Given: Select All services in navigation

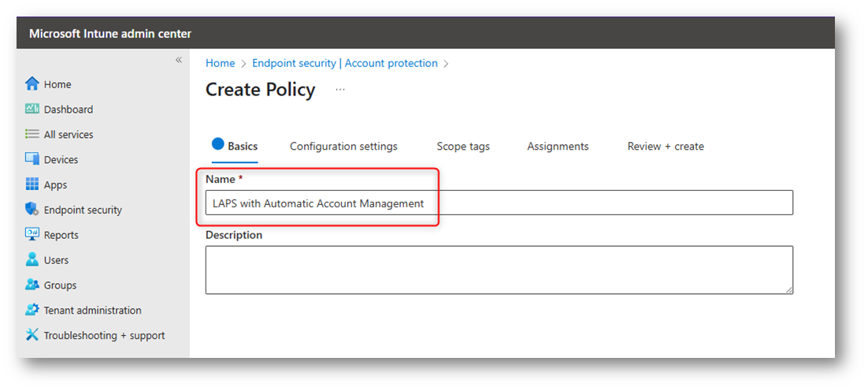Looking at the screenshot, I should click(69, 134).
